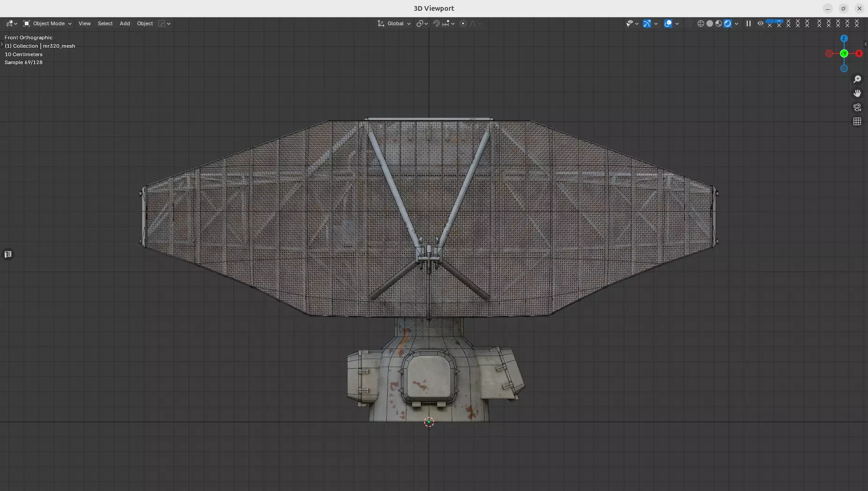
Task: Click the blue Z axis gizmo
Action: [x=844, y=38]
